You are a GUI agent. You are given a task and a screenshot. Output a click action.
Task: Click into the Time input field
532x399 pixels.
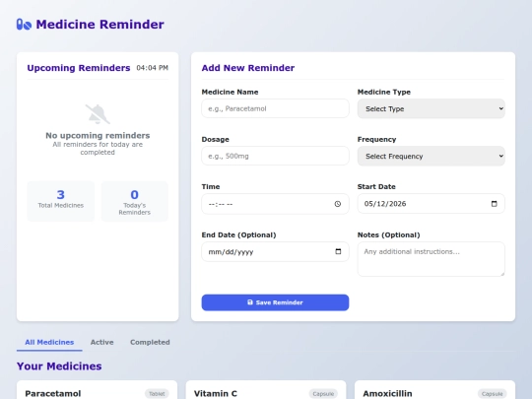point(275,204)
